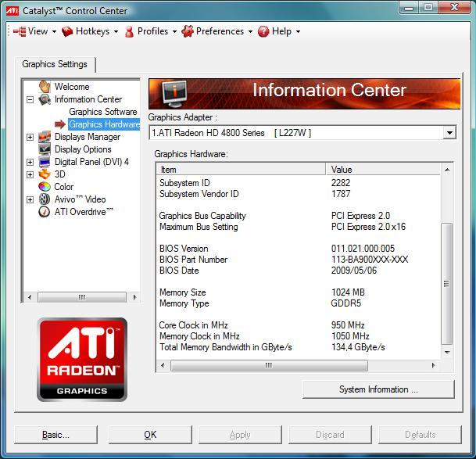
Task: Expand the Displays Manager node
Action: click(x=30, y=137)
